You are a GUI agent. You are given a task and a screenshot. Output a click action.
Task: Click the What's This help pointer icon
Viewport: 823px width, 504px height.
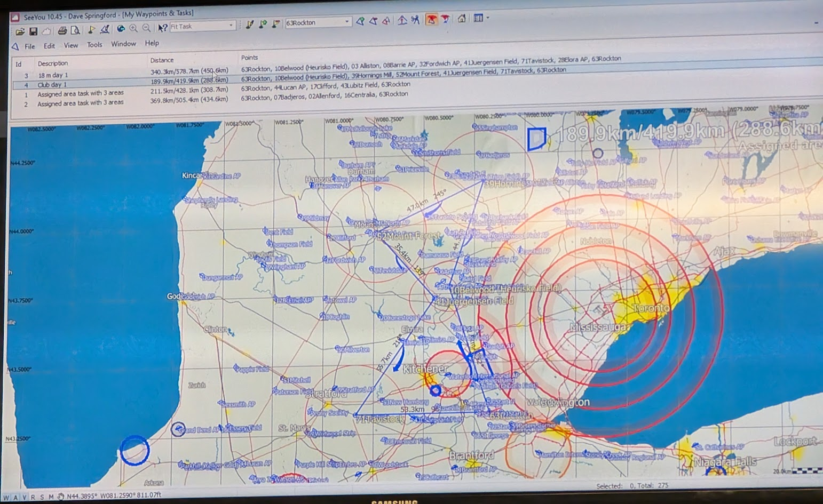pos(162,28)
